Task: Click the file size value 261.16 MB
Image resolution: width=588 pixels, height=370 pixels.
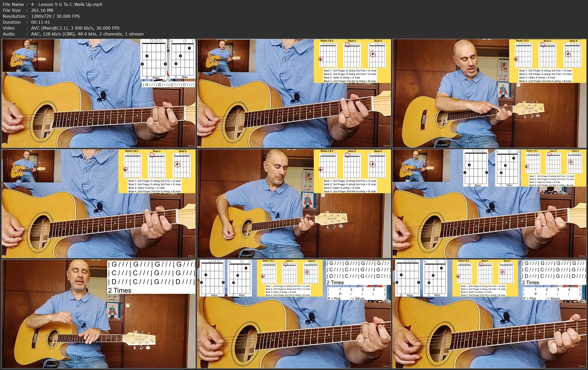Action: coord(42,10)
